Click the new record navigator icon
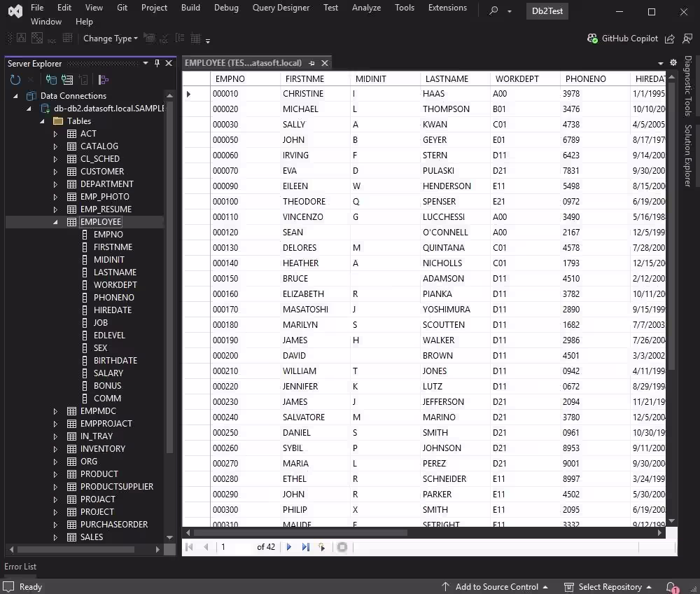The image size is (700, 594). coord(321,546)
